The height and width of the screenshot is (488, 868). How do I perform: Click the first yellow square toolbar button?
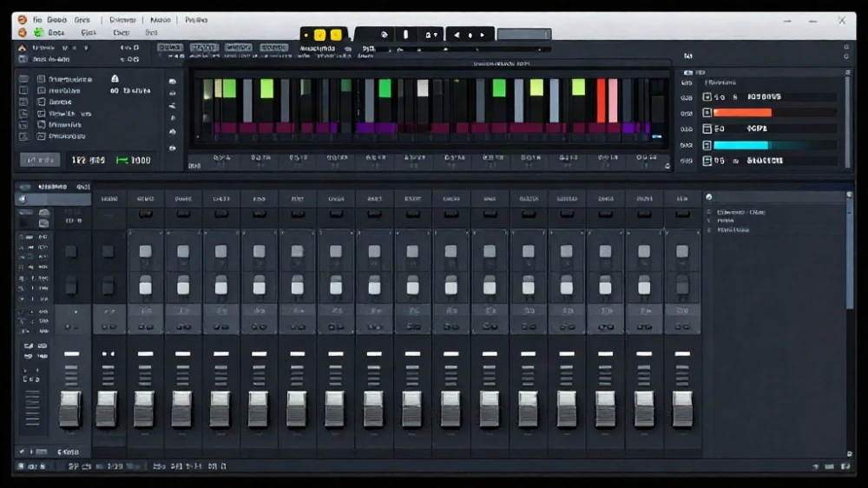pos(319,35)
